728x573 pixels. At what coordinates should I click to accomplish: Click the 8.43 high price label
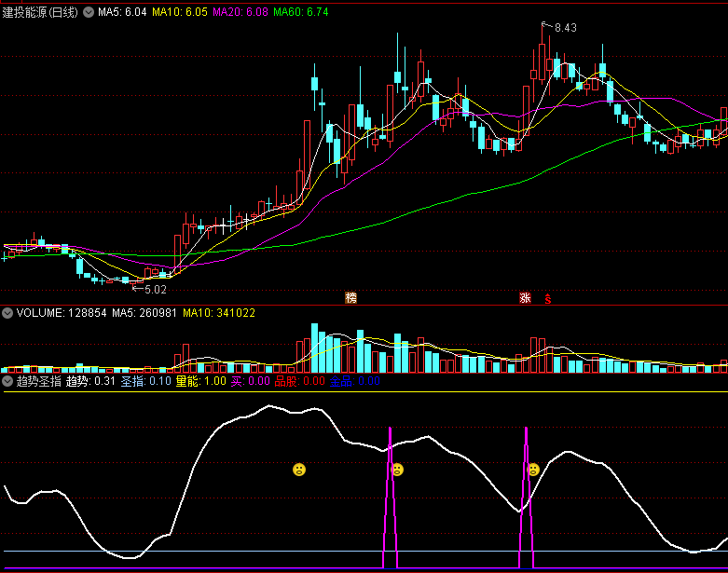[566, 28]
